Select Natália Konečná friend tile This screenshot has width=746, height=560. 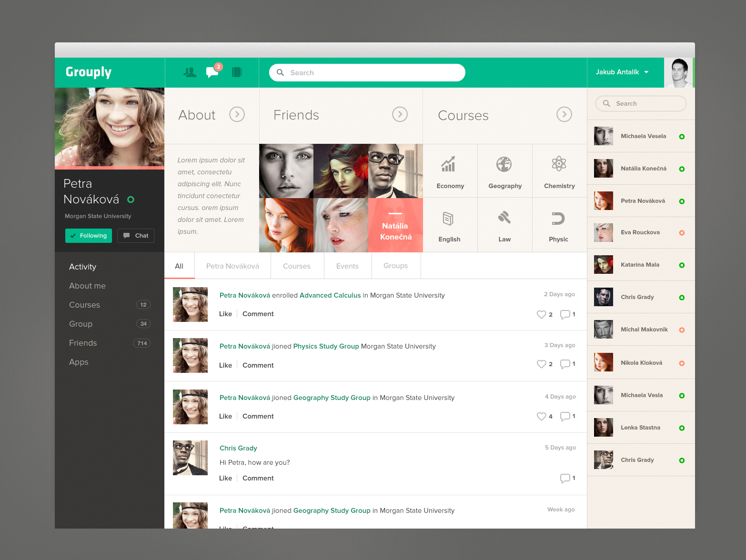point(395,225)
